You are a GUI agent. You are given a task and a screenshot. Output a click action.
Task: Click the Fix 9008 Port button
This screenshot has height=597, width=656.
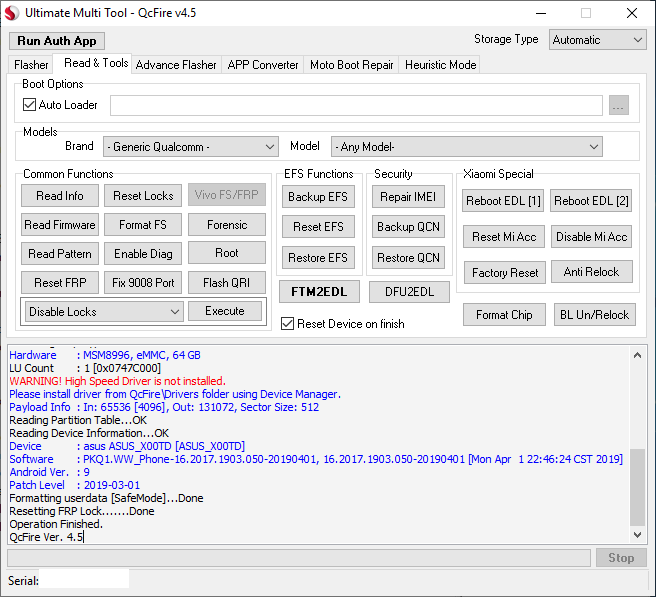coord(143,282)
